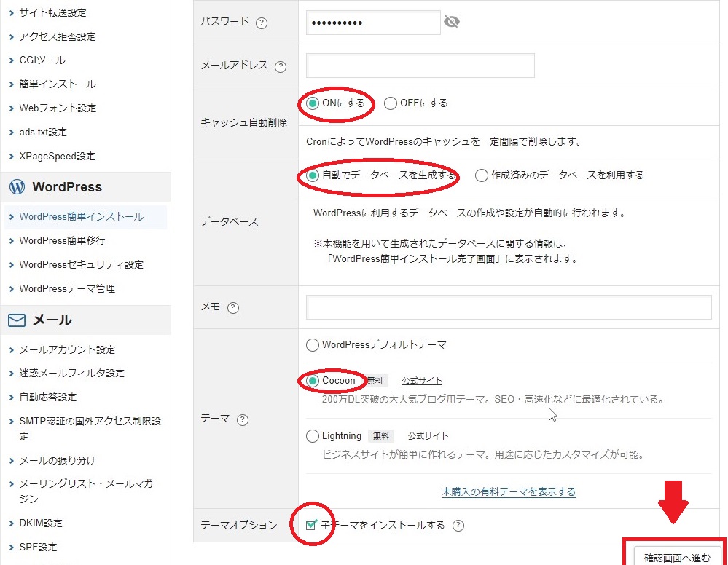Click the 無料 badge next to Lightning

(380, 436)
